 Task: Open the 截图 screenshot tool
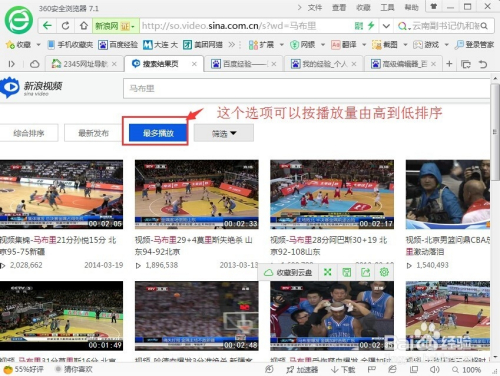(x=385, y=45)
